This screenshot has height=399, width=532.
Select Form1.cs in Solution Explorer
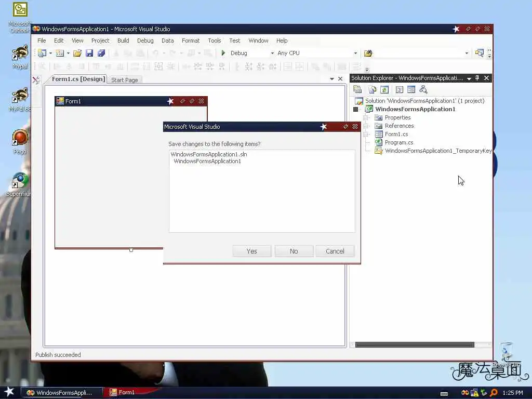(396, 134)
